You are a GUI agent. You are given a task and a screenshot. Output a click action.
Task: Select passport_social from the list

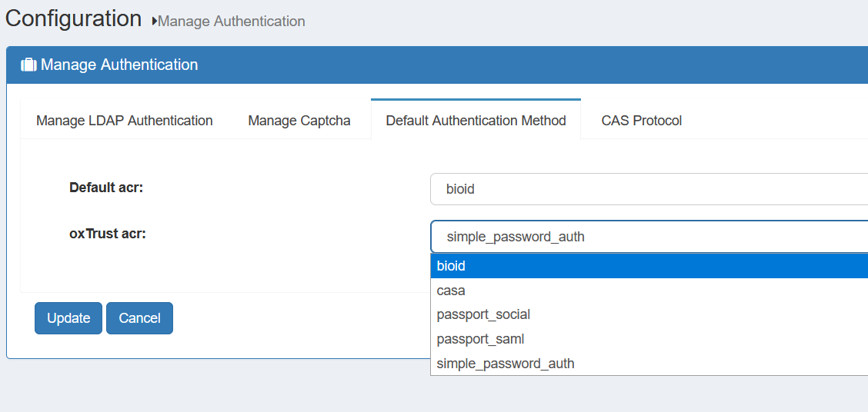coord(649,314)
